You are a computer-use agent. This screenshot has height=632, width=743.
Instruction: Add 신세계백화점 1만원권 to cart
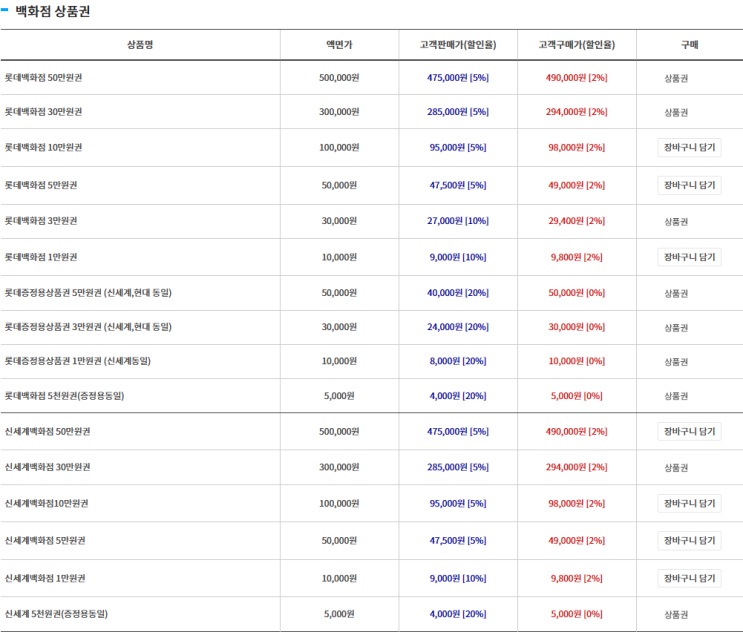pyautogui.click(x=689, y=578)
